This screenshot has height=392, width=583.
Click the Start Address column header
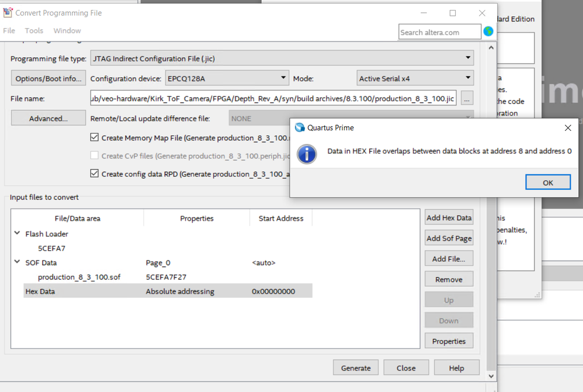281,218
